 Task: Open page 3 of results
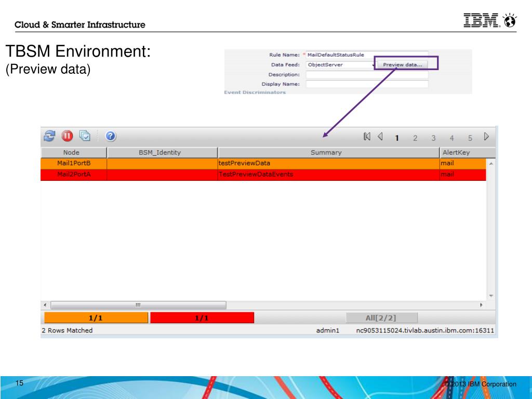[433, 138]
